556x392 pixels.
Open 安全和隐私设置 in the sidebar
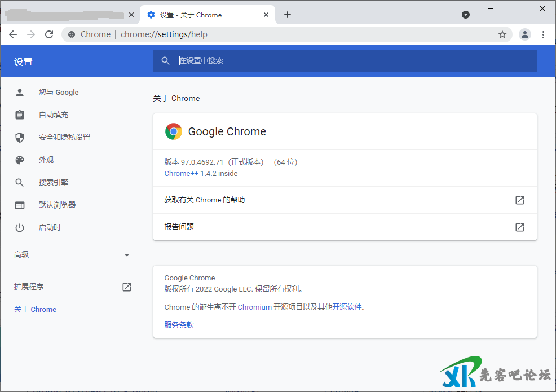[64, 138]
